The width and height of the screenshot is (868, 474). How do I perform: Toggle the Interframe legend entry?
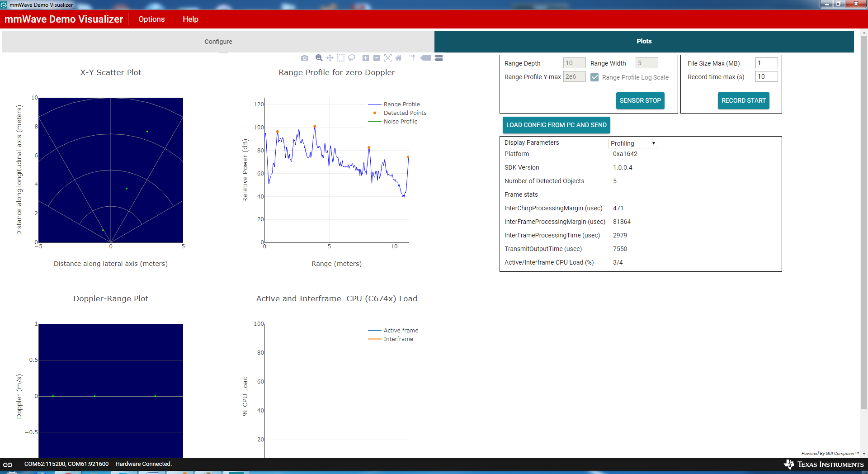tap(391, 339)
